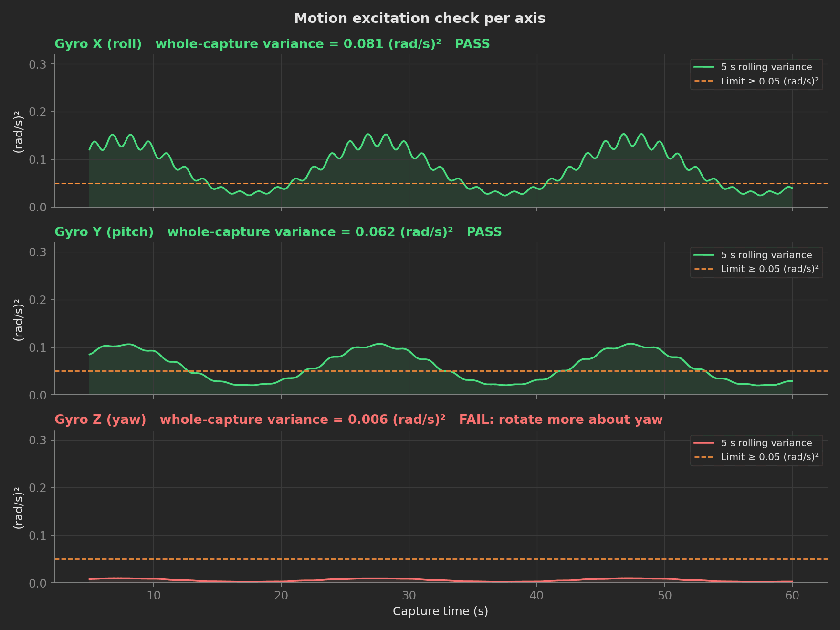Click the 0.2 y-tick on Gyro Y plot
The width and height of the screenshot is (840, 630).
[x=38, y=300]
